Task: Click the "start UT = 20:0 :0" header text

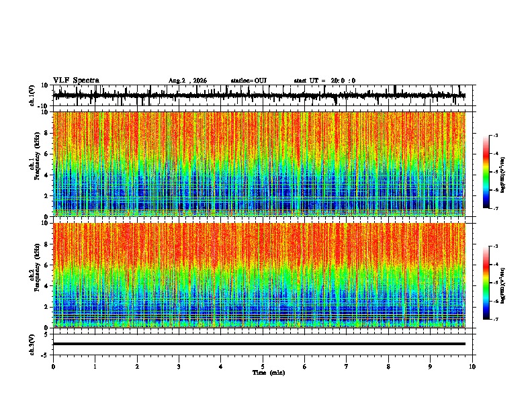Action: coord(324,81)
